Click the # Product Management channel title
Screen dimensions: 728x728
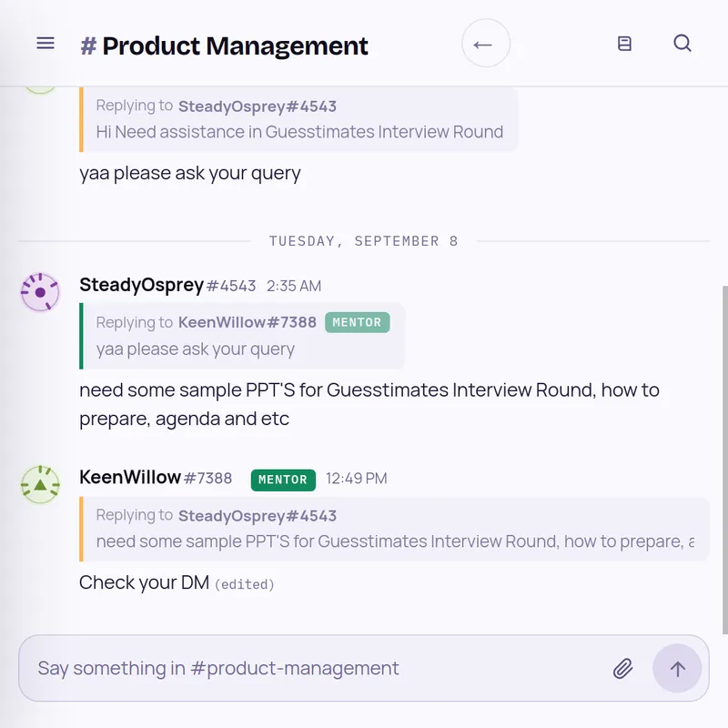[x=224, y=45]
